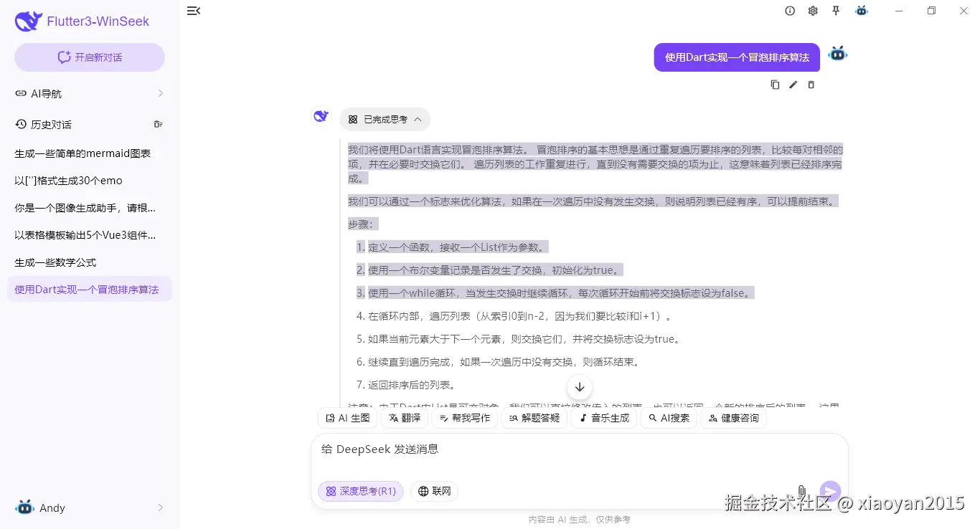Screen dimensions: 980x529
Task: Pin the window always on top
Action: [x=836, y=11]
